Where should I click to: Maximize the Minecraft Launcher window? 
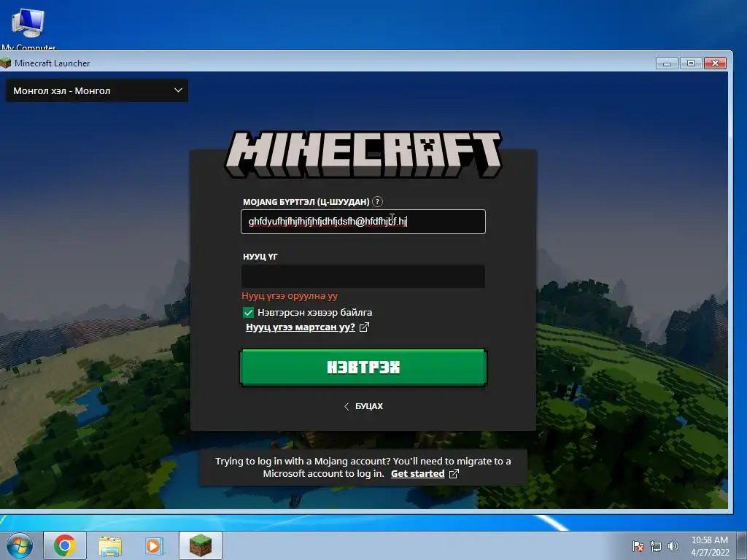pyautogui.click(x=691, y=63)
